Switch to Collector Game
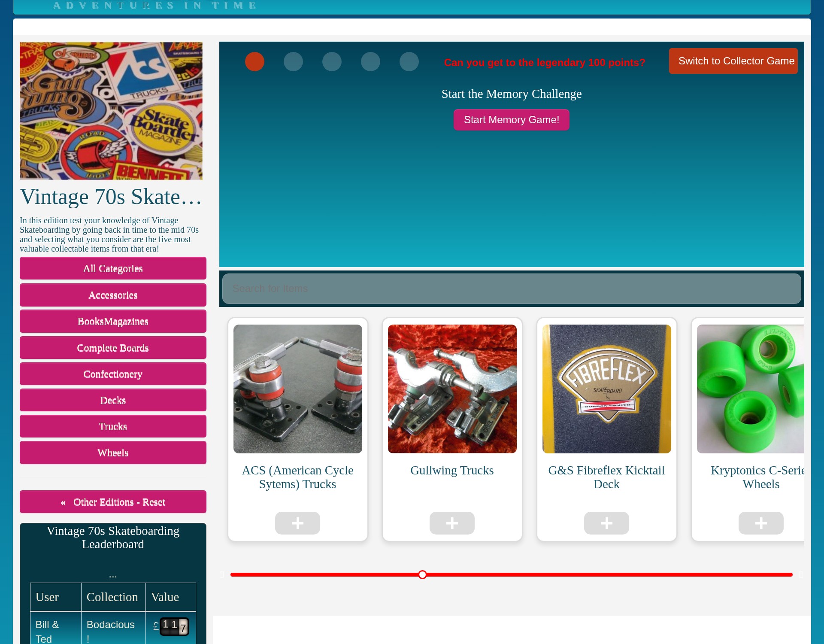The width and height of the screenshot is (824, 644). pyautogui.click(x=733, y=61)
